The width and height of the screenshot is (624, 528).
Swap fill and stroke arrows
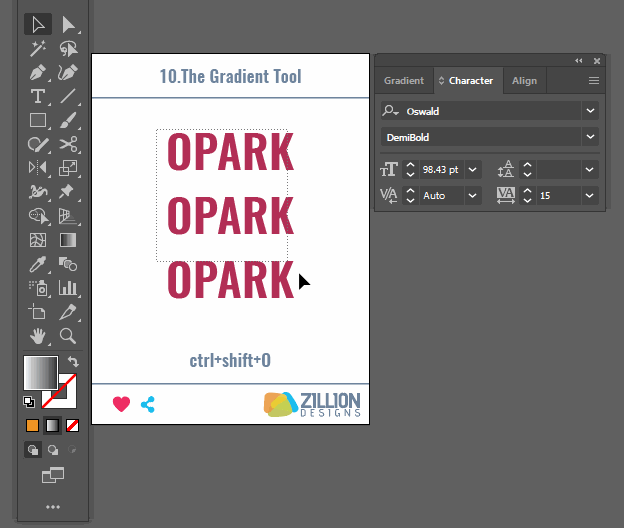pos(73,361)
